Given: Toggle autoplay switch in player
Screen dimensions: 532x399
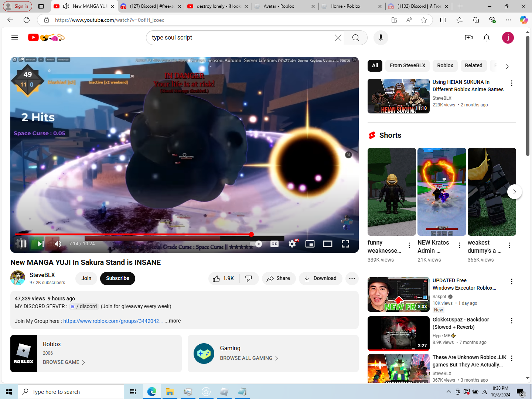Looking at the screenshot, I should click(256, 244).
